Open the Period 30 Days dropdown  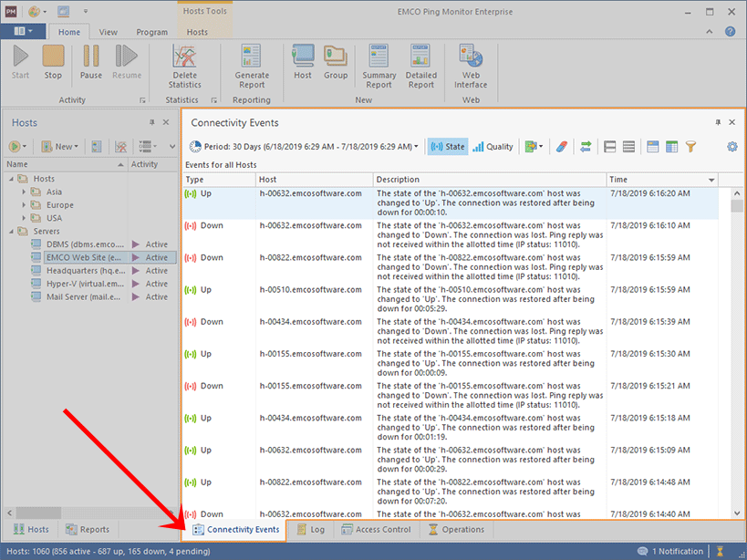(x=304, y=147)
